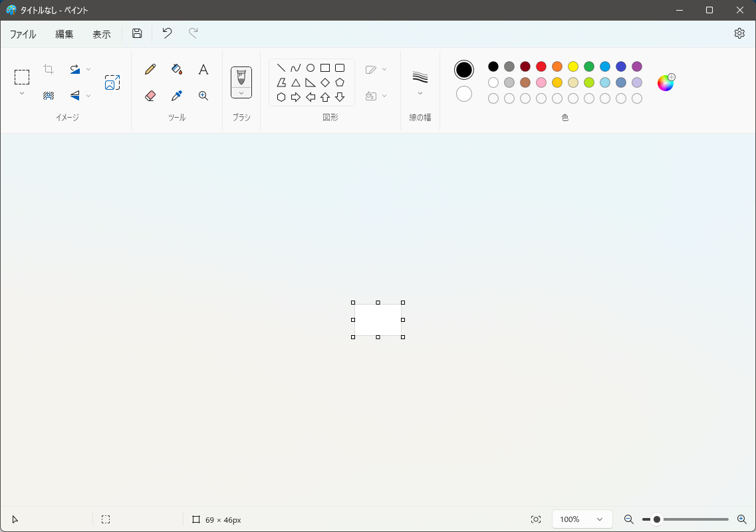Insert a Text box with the Text tool
Image resolution: width=756 pixels, height=532 pixels.
pyautogui.click(x=203, y=68)
